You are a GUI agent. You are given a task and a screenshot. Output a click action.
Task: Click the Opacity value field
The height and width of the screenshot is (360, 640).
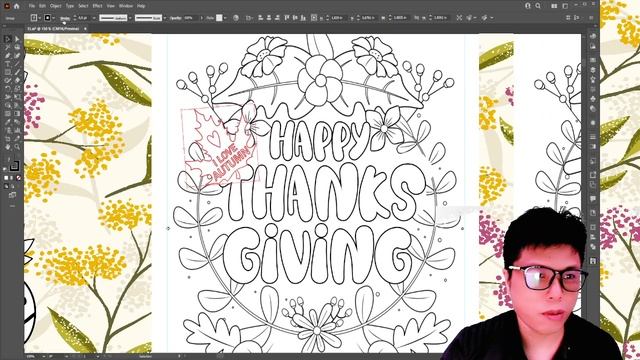pyautogui.click(x=191, y=18)
